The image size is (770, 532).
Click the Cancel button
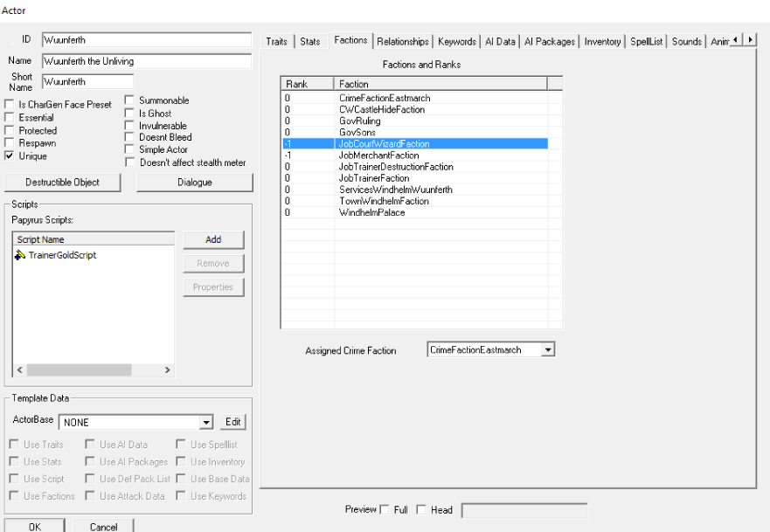click(104, 526)
